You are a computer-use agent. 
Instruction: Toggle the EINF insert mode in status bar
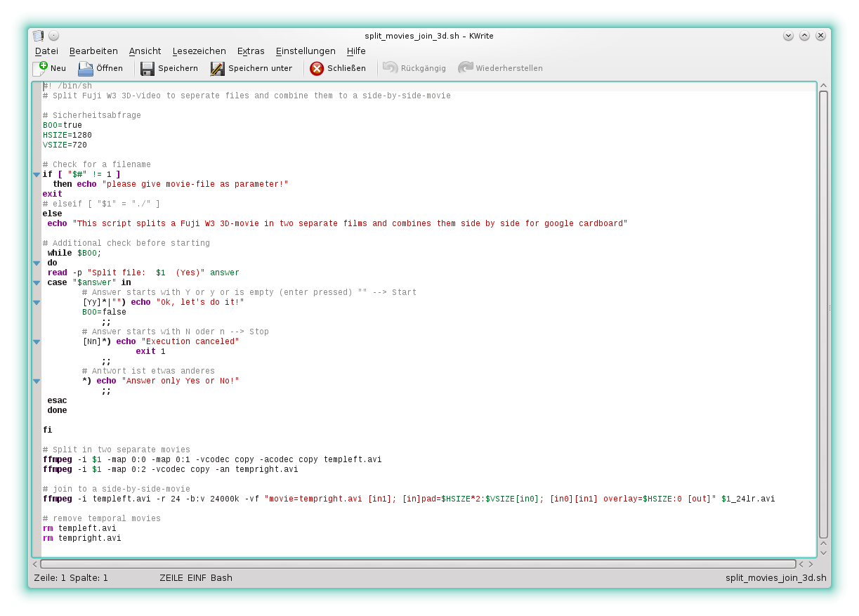pyautogui.click(x=197, y=578)
